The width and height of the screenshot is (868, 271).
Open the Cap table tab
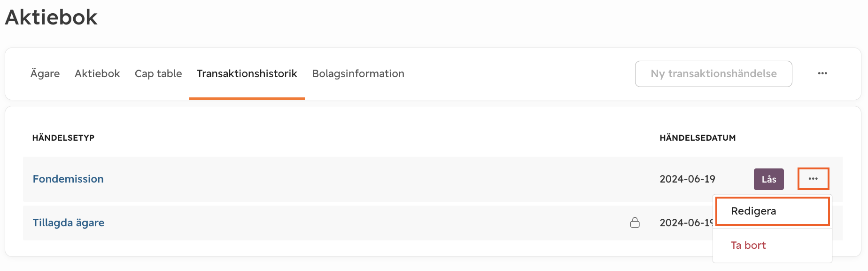[x=158, y=73]
